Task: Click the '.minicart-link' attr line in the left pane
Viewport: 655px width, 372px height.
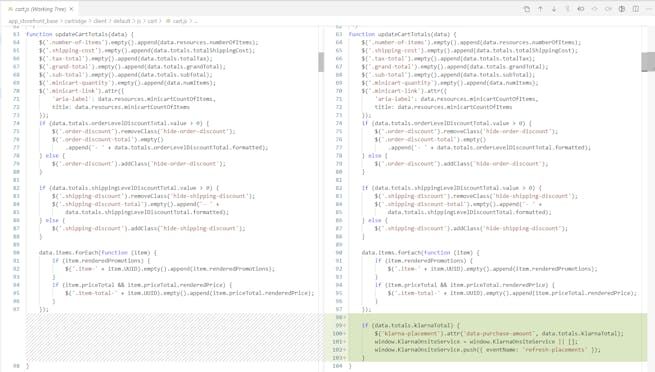Action: tap(81, 91)
